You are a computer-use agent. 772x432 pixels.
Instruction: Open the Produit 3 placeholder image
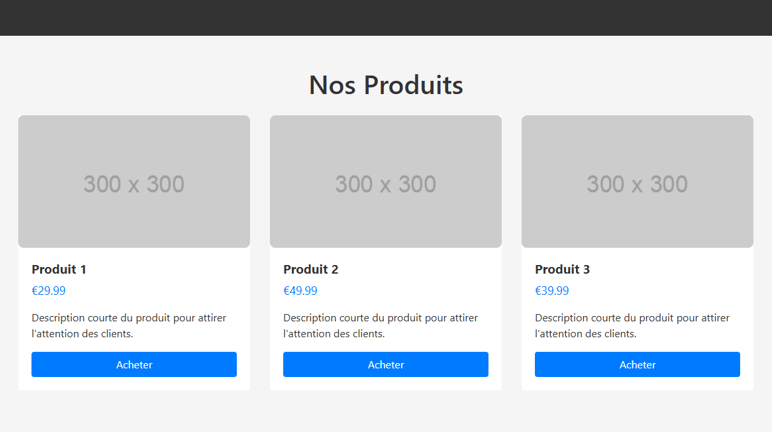[637, 181]
